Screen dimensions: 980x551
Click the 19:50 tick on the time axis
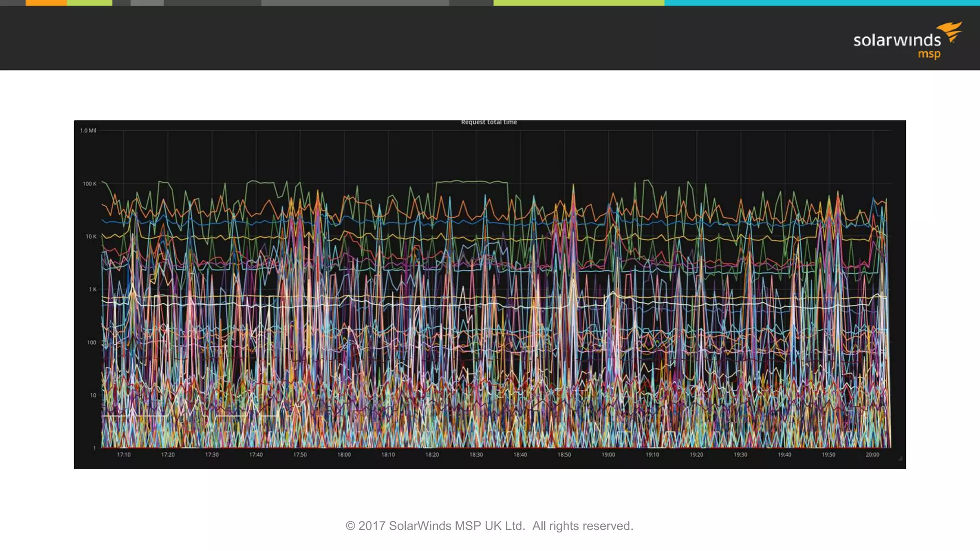pos(828,454)
